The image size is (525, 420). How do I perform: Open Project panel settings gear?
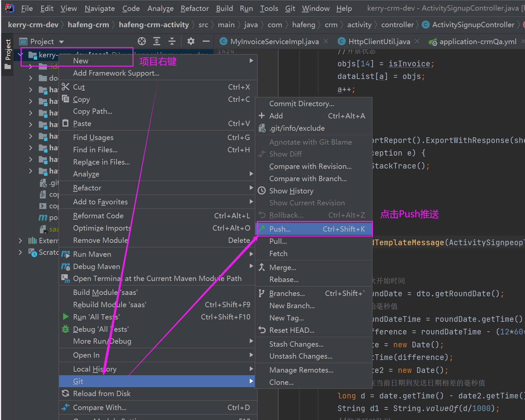click(191, 41)
